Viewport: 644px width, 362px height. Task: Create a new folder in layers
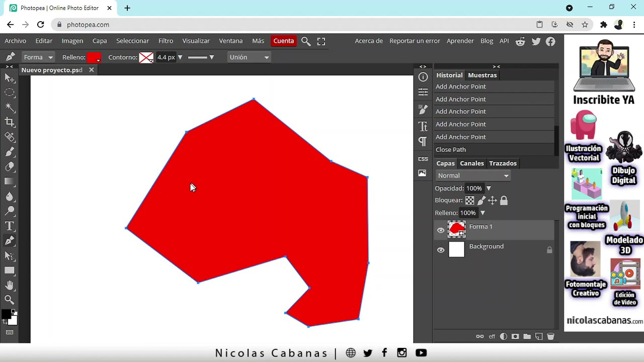527,336
